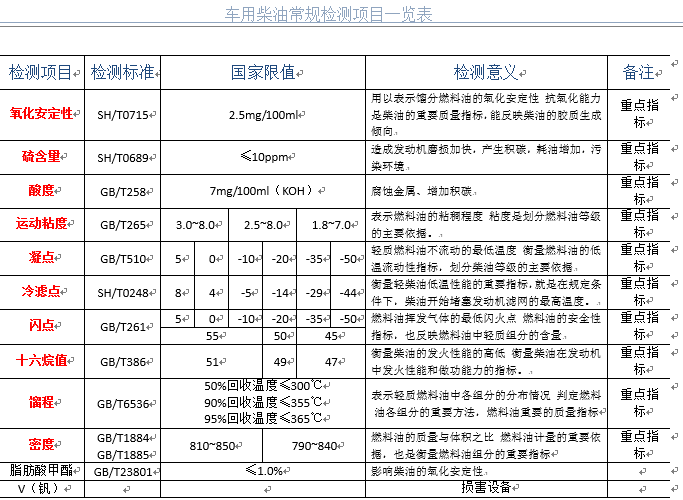Screen dimensions: 683x500
Task: Click the GB/T265 standard cell
Action: click(122, 225)
